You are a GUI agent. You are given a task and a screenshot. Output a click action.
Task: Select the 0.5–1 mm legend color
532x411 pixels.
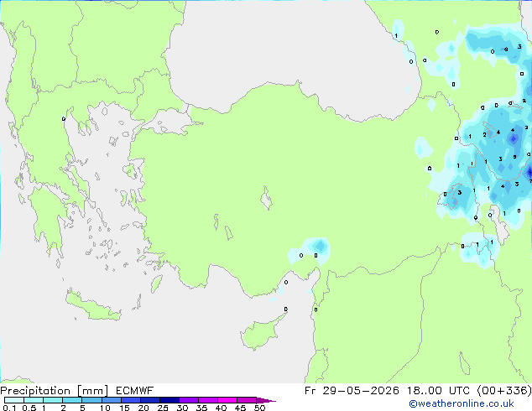(34, 400)
